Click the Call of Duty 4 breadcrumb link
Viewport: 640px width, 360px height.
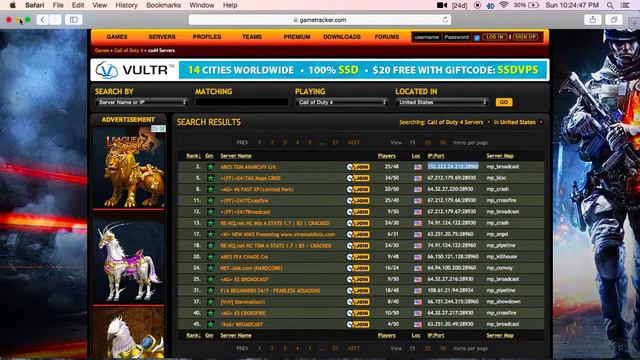pos(129,51)
